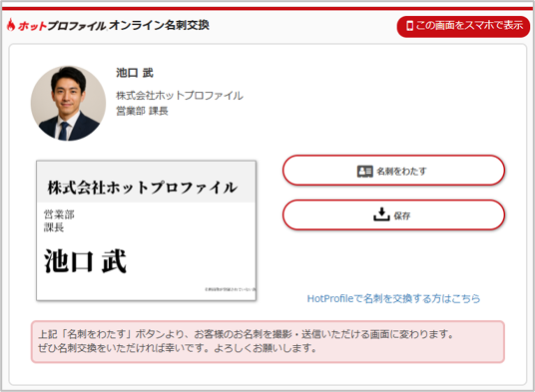Click the 名刺をわたす button
The width and height of the screenshot is (535, 392).
(393, 171)
